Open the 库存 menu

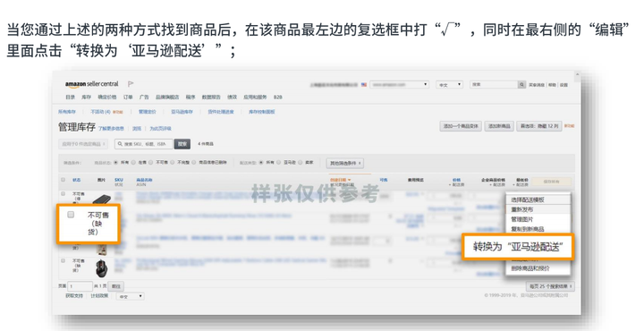pyautogui.click(x=86, y=98)
